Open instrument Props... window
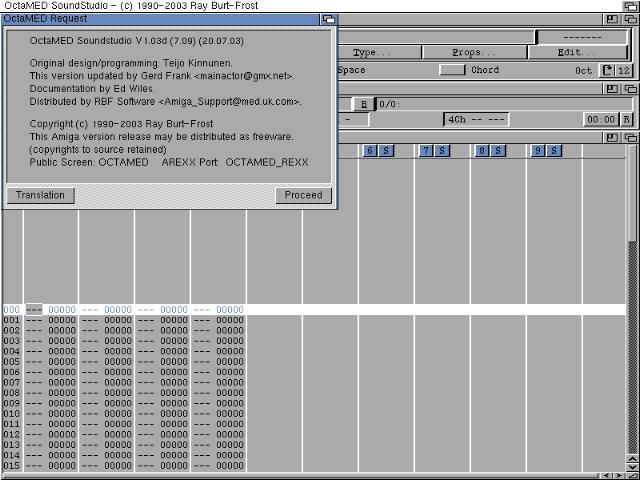640x480 pixels. [474, 52]
